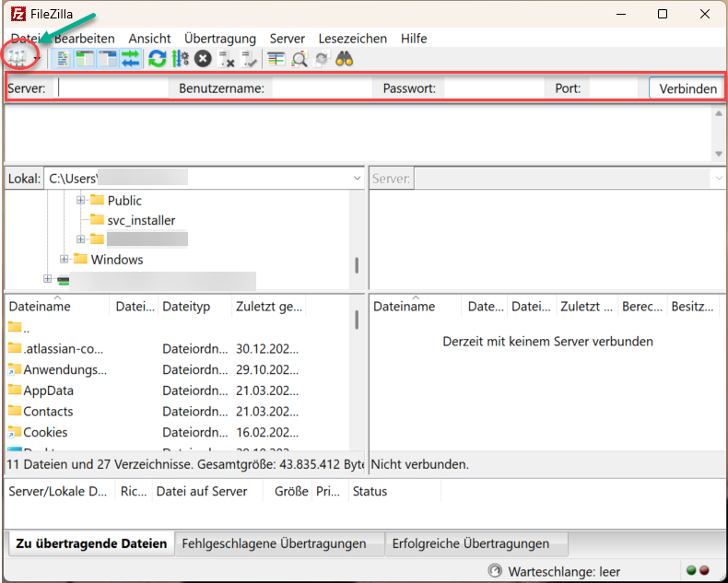
Task: Click the local tree vertical scrollbar thumb
Action: pos(357,265)
